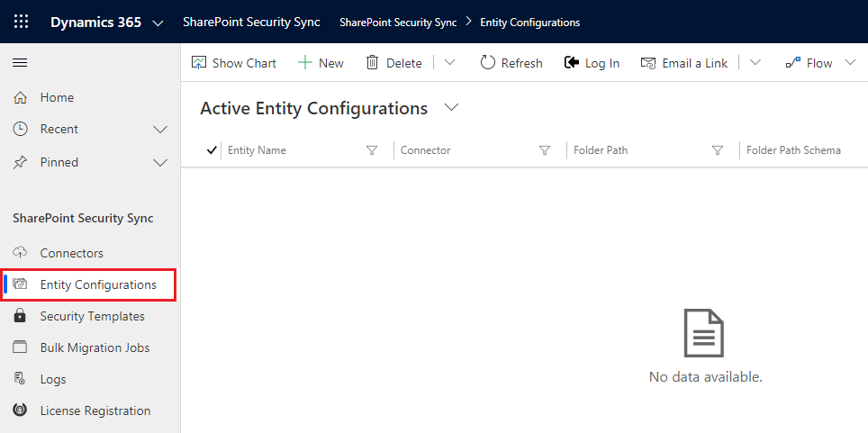
Task: Click the Pinned pin icon
Action: click(x=20, y=162)
